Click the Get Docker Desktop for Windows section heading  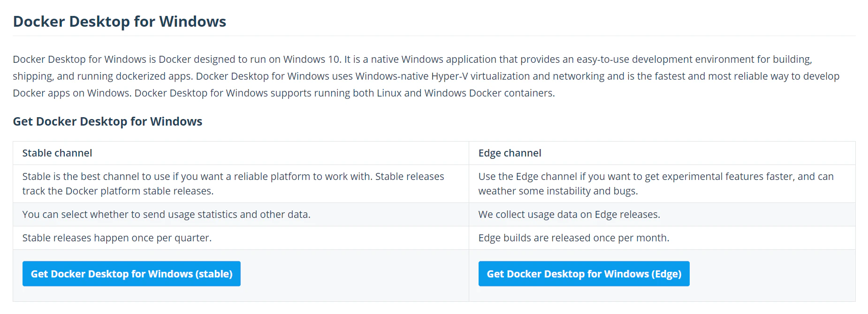point(107,121)
